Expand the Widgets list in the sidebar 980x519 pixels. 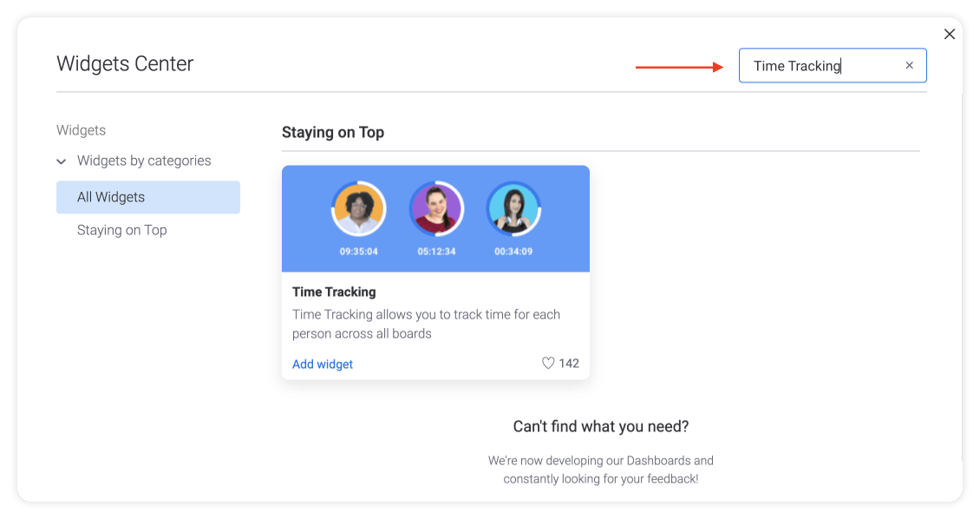[81, 130]
